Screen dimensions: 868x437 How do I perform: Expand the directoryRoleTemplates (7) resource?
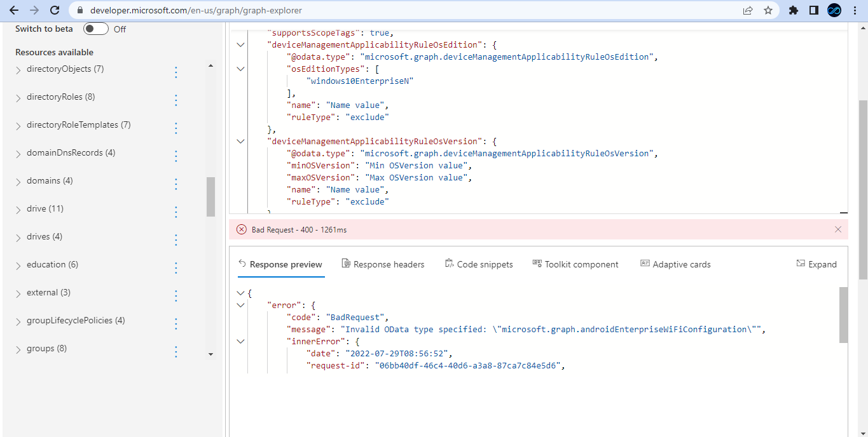pyautogui.click(x=18, y=126)
